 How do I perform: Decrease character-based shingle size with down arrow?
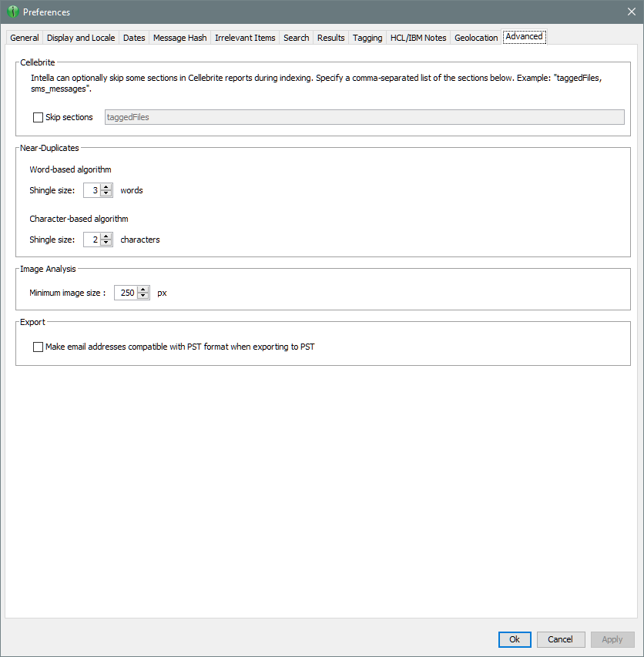click(x=106, y=243)
